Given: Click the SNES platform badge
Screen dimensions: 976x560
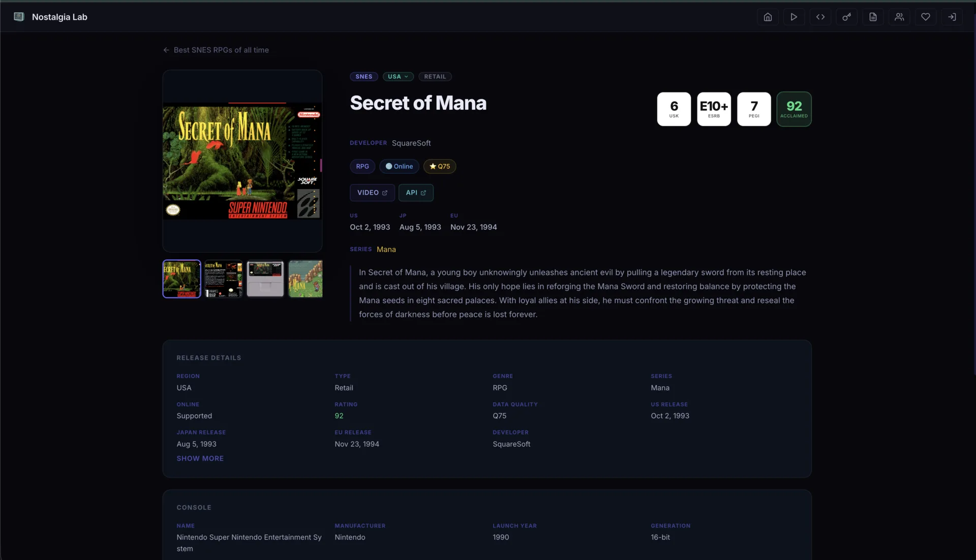Looking at the screenshot, I should [364, 77].
